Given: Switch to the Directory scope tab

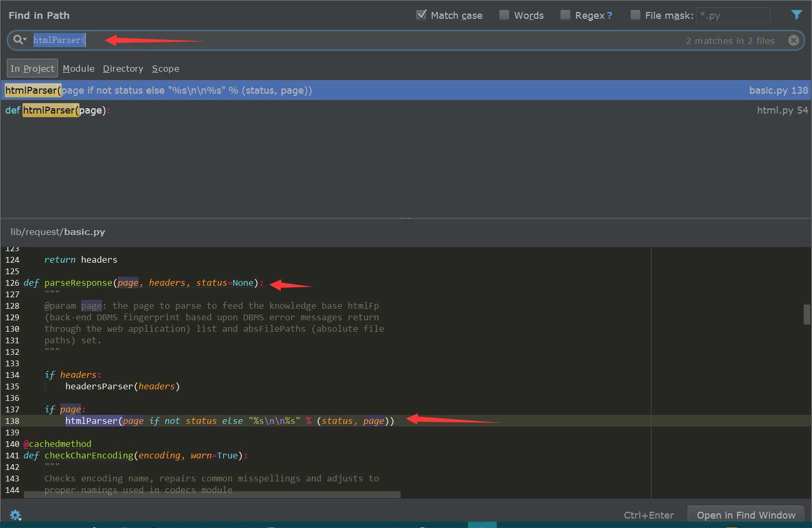Looking at the screenshot, I should coord(123,69).
